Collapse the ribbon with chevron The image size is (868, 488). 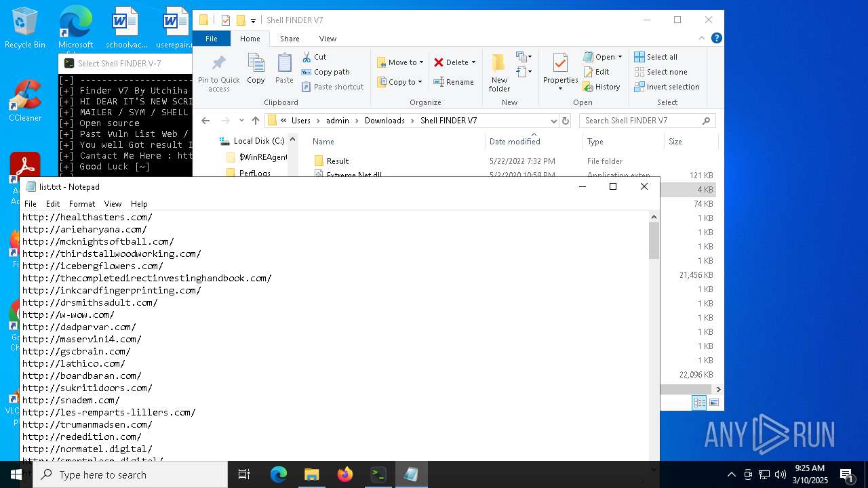point(703,39)
